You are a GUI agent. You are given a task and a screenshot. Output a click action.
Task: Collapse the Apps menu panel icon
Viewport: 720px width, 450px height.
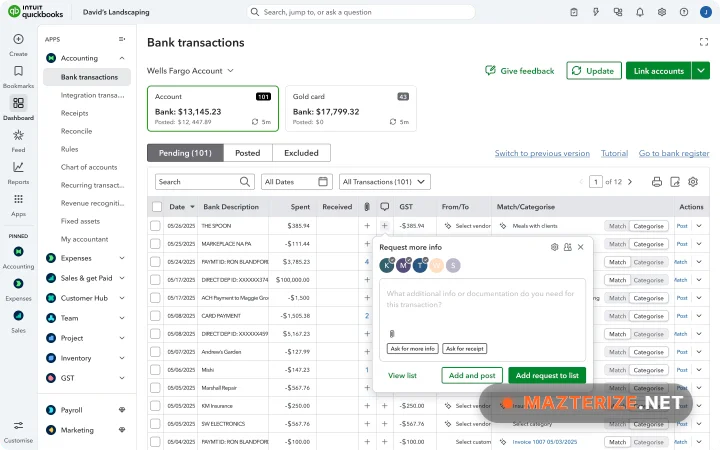click(x=122, y=39)
